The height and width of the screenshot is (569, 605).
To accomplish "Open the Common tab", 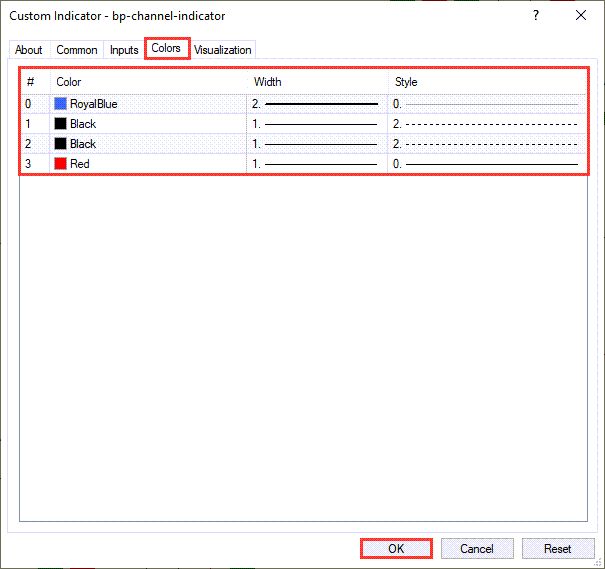I will click(x=77, y=50).
